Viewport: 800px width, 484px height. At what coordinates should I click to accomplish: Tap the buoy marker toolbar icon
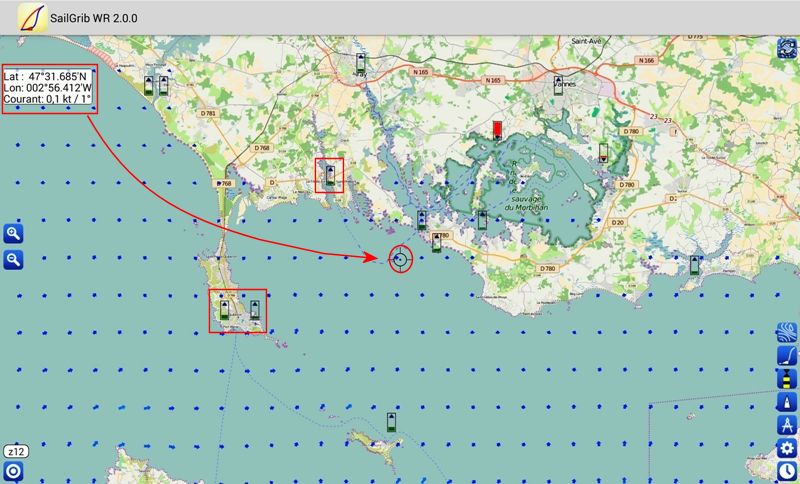787,379
